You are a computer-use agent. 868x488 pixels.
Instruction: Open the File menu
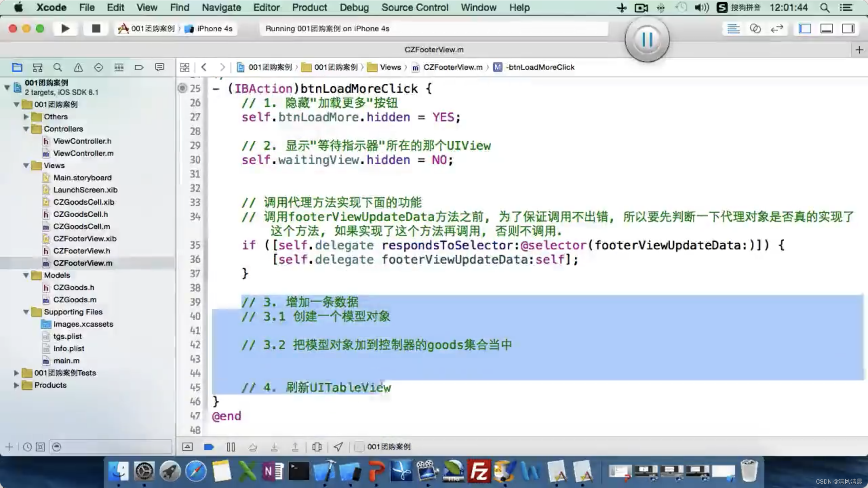tap(87, 7)
